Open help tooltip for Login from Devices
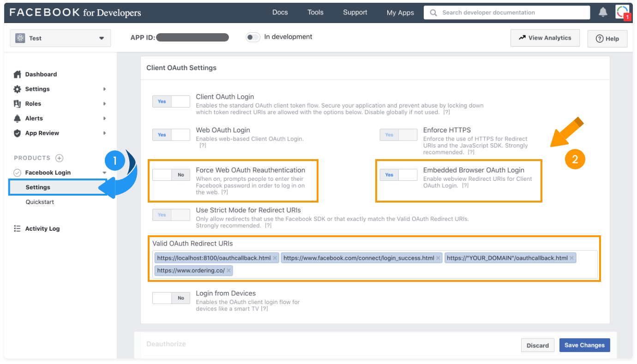 coord(264,309)
